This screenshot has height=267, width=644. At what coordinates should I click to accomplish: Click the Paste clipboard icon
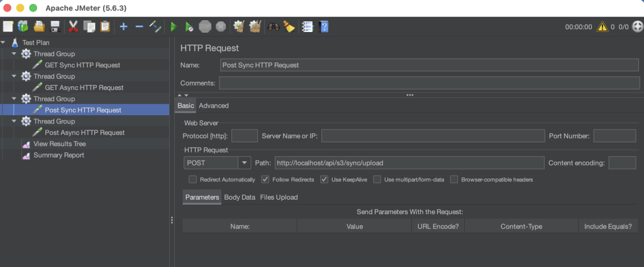(105, 26)
